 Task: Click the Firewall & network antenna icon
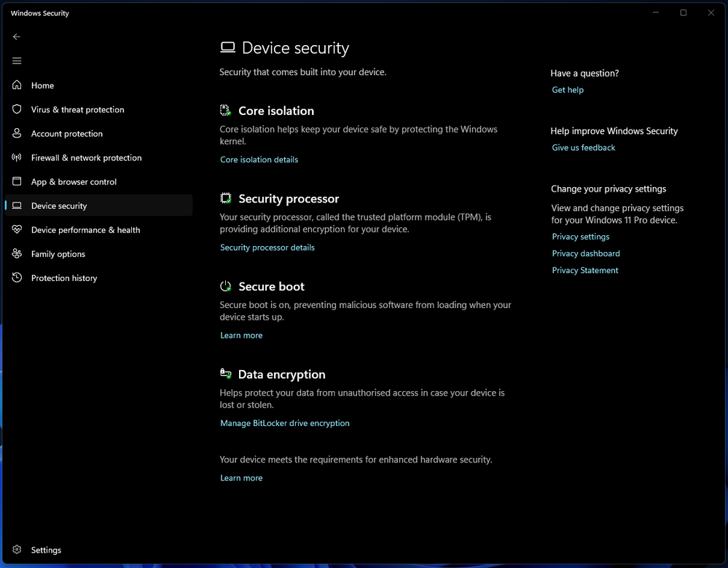coord(17,157)
